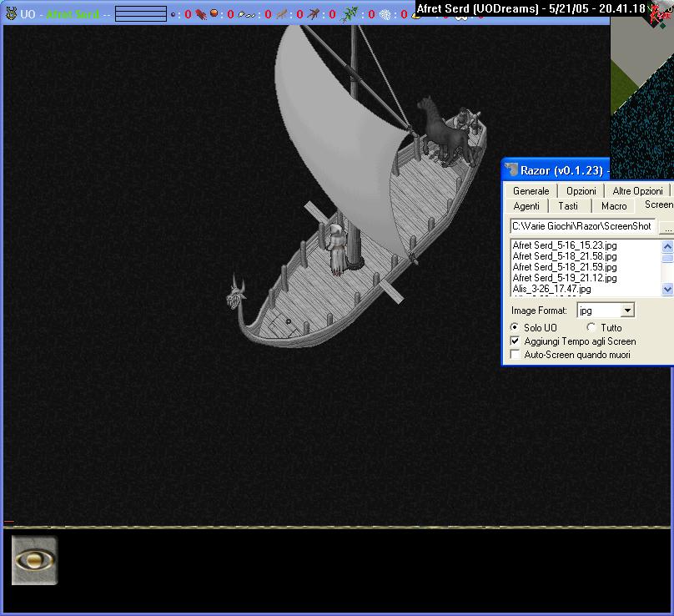Screen dimensions: 674x616
Task: Open the Image Format jpg dropdown
Action: click(x=627, y=311)
